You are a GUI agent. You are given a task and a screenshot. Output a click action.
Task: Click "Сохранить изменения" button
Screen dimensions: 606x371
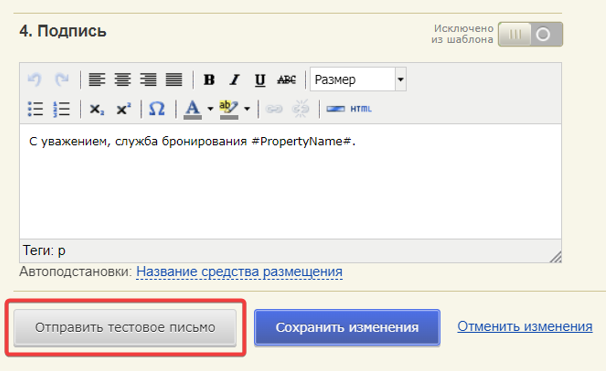click(347, 327)
